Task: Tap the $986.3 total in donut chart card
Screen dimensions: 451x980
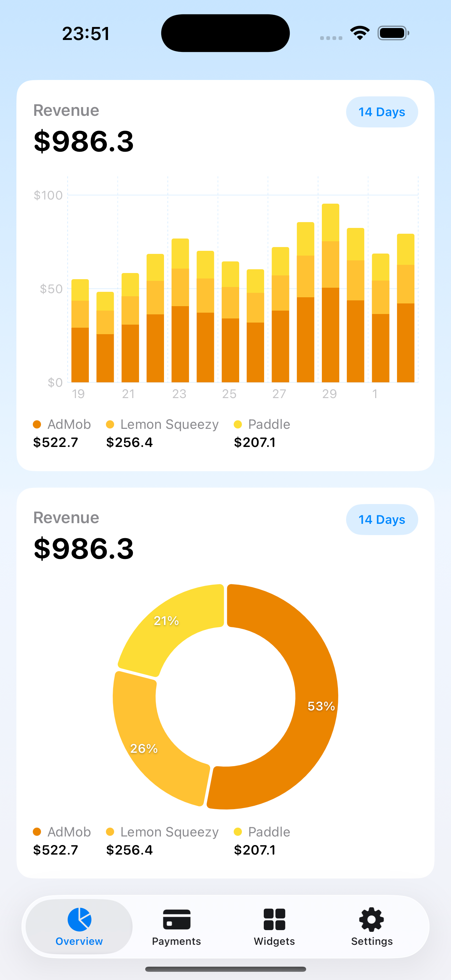Action: point(84,548)
